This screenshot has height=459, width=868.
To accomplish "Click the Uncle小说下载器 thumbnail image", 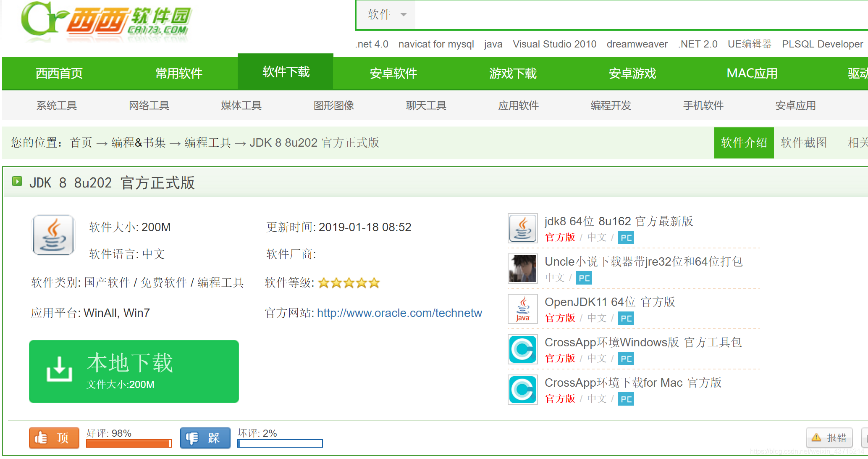I will pyautogui.click(x=522, y=268).
